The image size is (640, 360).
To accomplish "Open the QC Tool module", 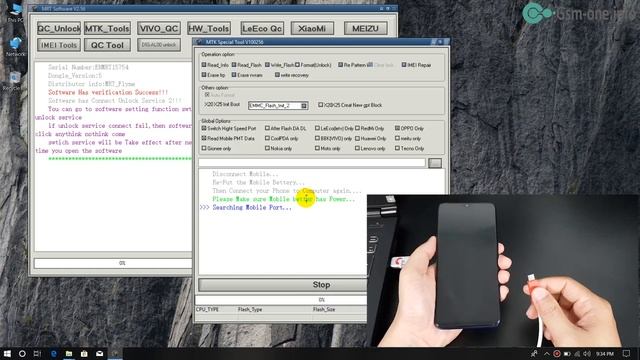I will [107, 45].
